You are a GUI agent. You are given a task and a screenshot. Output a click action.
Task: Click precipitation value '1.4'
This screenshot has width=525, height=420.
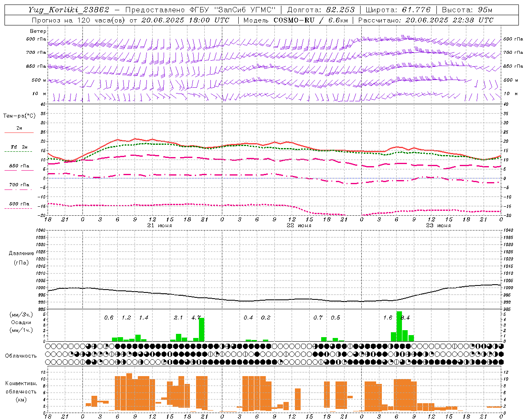point(144,318)
